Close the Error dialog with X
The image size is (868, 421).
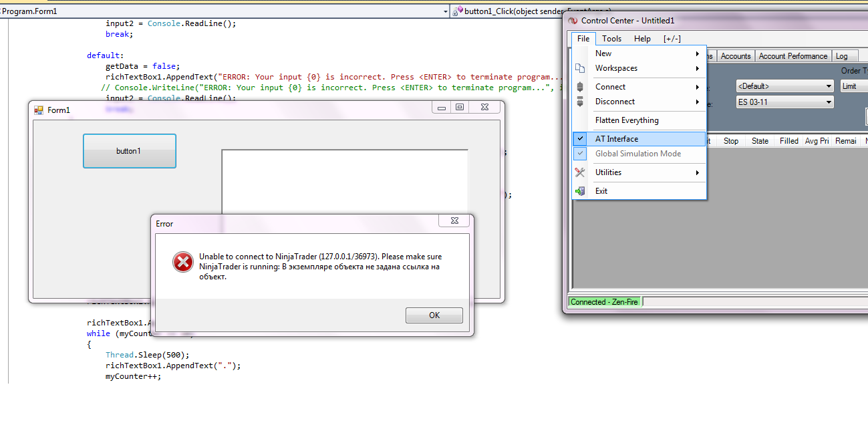click(x=454, y=221)
